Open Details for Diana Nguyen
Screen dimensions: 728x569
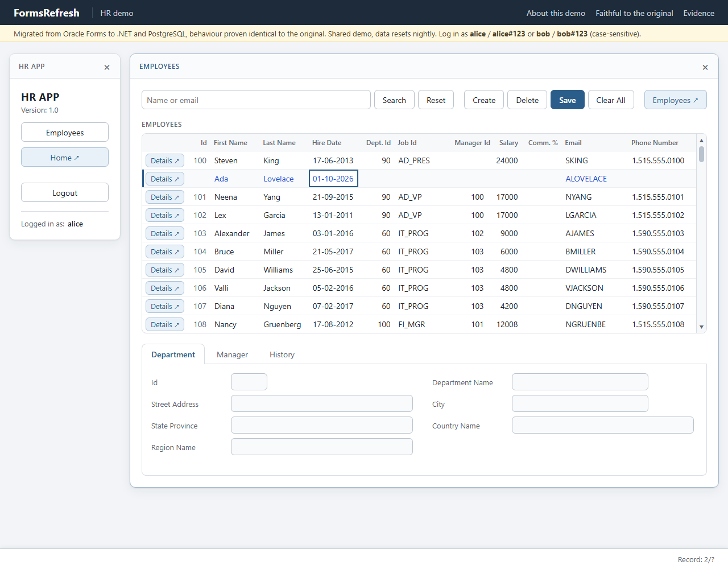coord(165,307)
